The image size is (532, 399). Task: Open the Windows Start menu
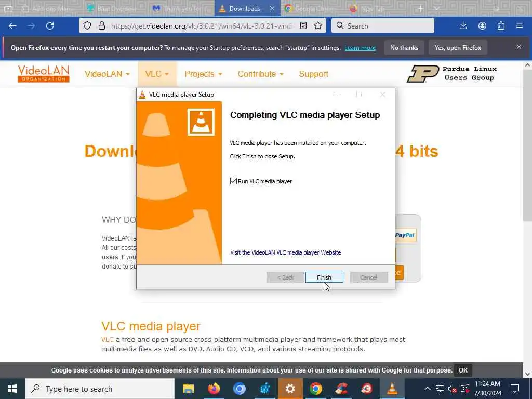(12, 389)
